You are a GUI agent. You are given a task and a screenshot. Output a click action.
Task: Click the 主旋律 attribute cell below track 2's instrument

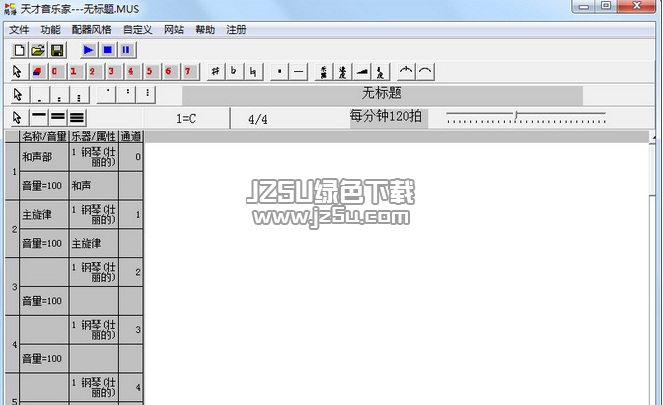pos(94,244)
